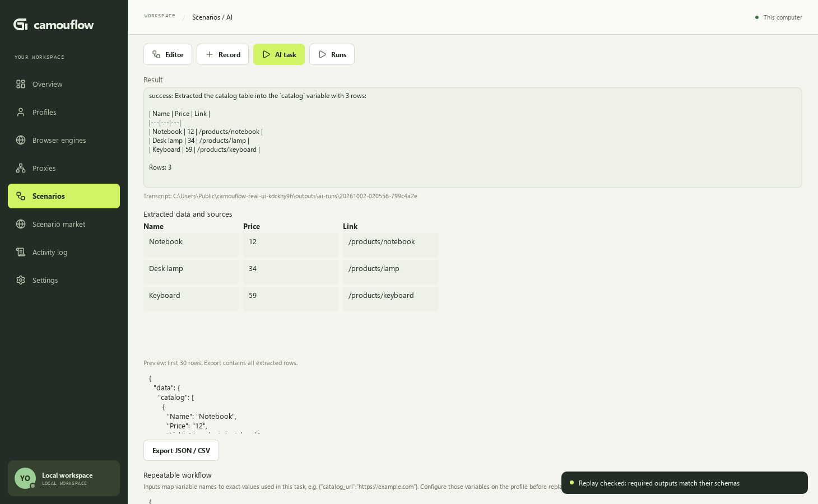Click the Overview grid icon
This screenshot has width=818, height=504.
coord(21,84)
